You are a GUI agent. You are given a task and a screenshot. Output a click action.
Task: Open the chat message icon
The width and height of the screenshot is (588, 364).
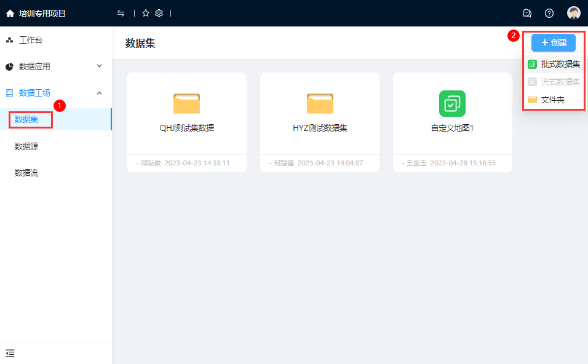click(x=526, y=14)
